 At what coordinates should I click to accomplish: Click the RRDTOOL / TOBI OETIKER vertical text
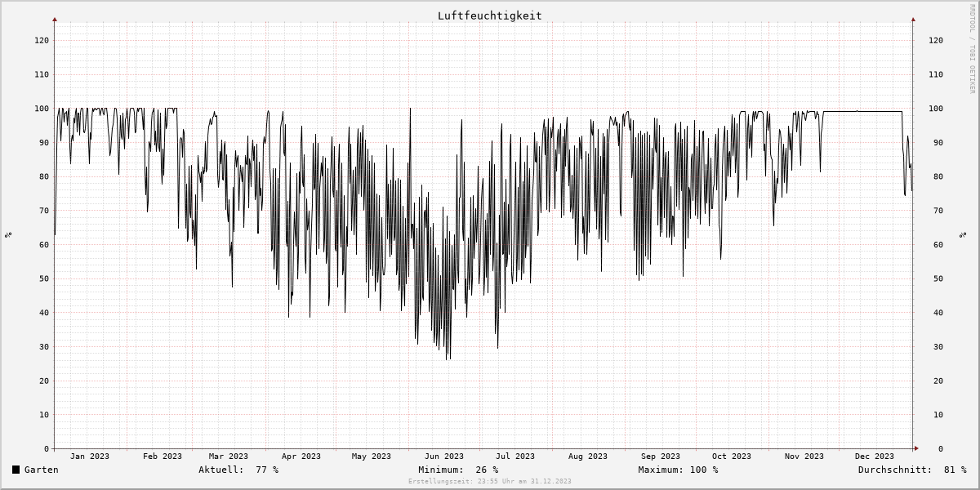(x=972, y=48)
